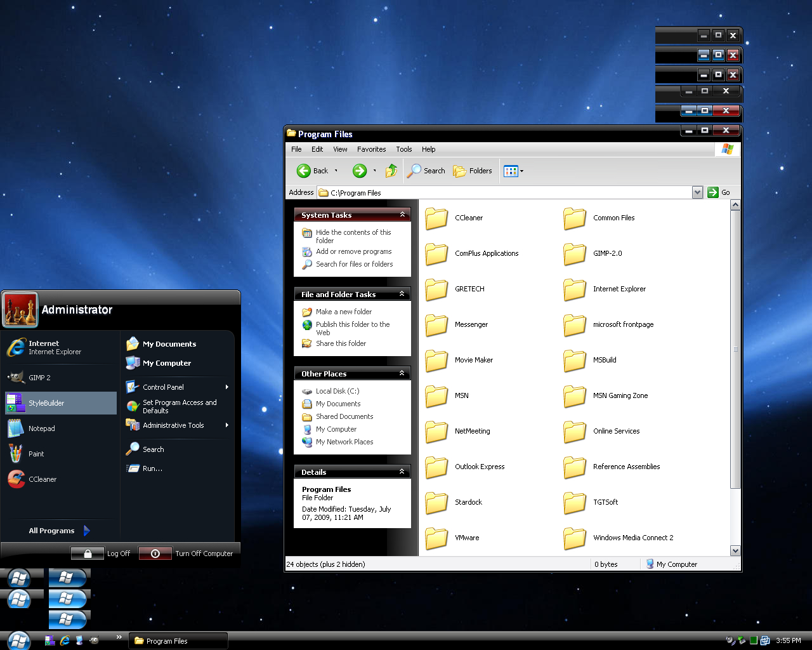Expand the Quick Launch overflow chevron
Viewport: 812px width, 650px height.
[x=119, y=637]
